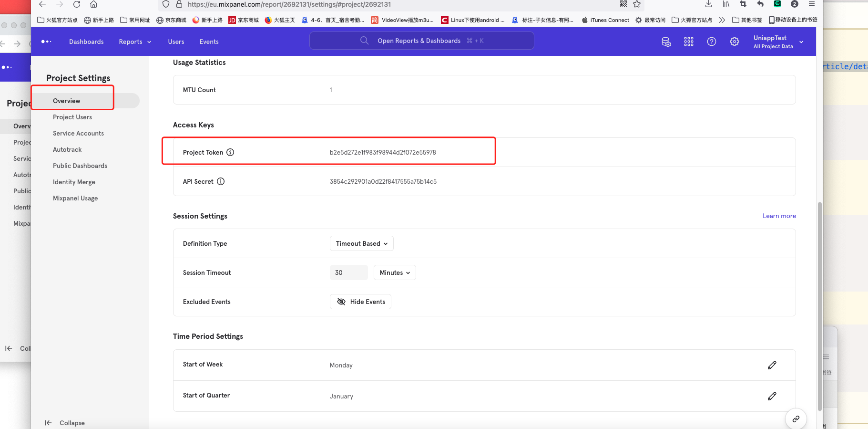Show more bookmarks with double chevron
Screen dimensions: 868x429
(722, 20)
